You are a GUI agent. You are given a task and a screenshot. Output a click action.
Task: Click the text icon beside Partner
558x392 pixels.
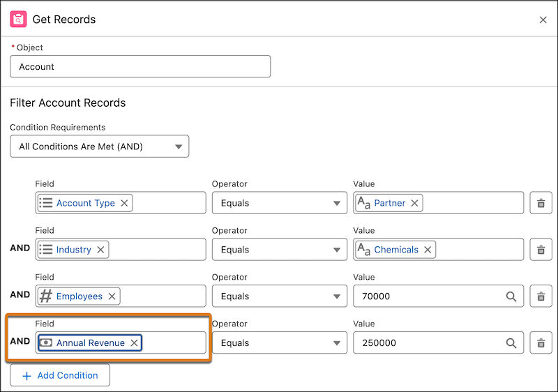pyautogui.click(x=363, y=203)
